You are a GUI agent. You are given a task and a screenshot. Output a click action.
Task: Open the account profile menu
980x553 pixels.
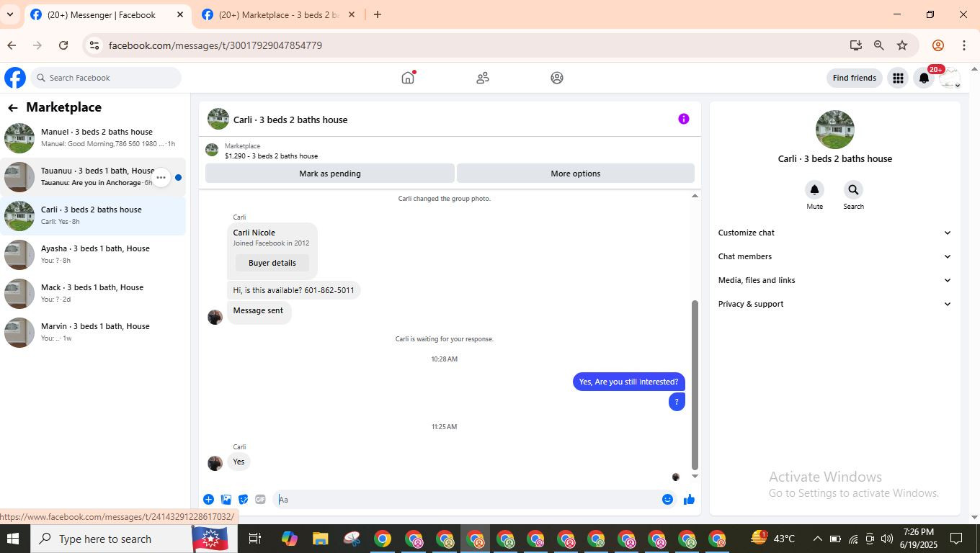pos(950,78)
